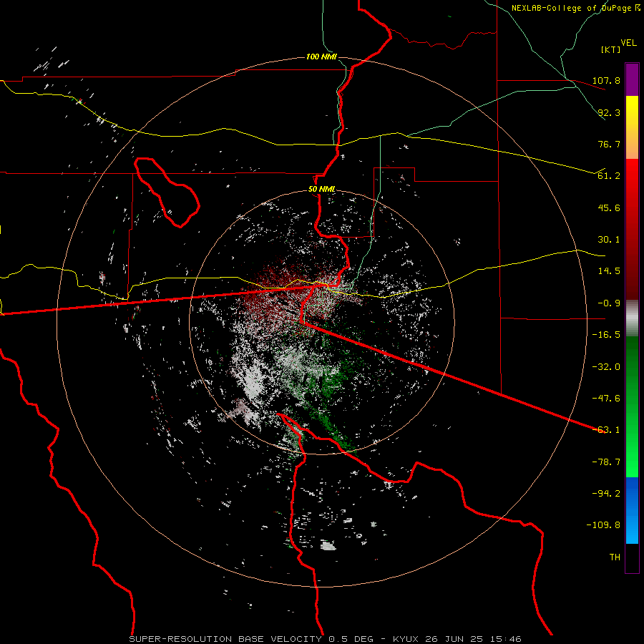Viewport: 644px width, 644px height.
Task: Click the [KT] units label
Action: point(611,49)
